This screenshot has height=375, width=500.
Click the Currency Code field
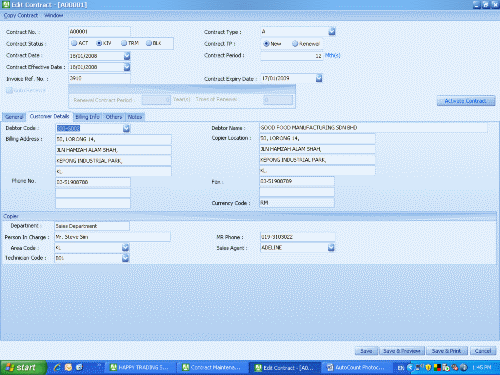pyautogui.click(x=297, y=203)
